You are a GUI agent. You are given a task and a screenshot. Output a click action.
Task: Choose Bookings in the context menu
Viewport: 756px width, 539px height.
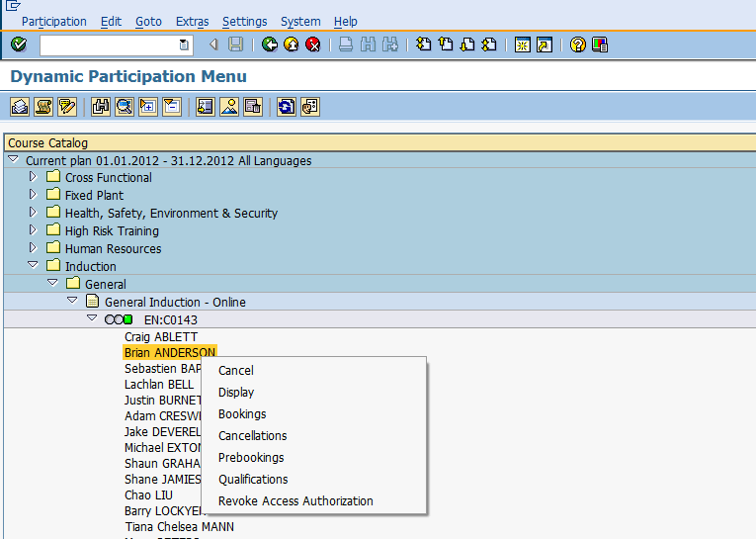click(313, 414)
